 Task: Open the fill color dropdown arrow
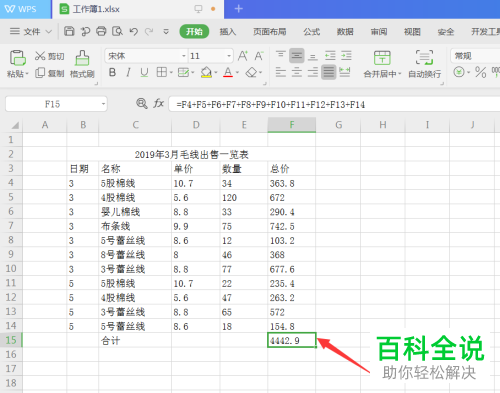[x=216, y=72]
